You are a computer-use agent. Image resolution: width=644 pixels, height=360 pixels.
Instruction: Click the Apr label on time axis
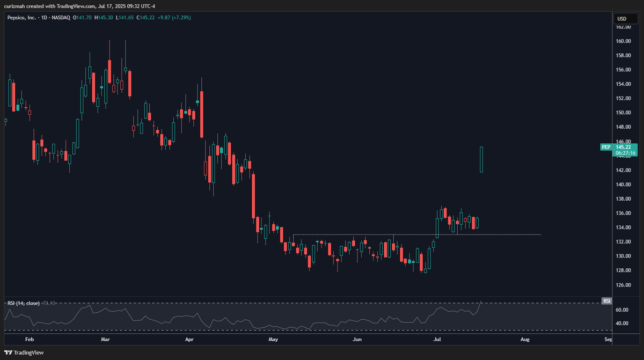coord(189,340)
